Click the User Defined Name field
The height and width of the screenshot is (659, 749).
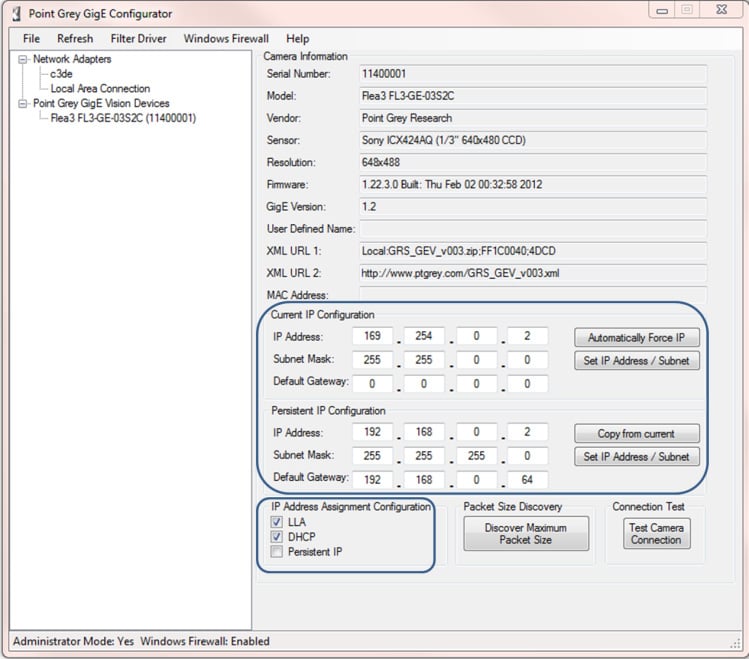coord(533,229)
